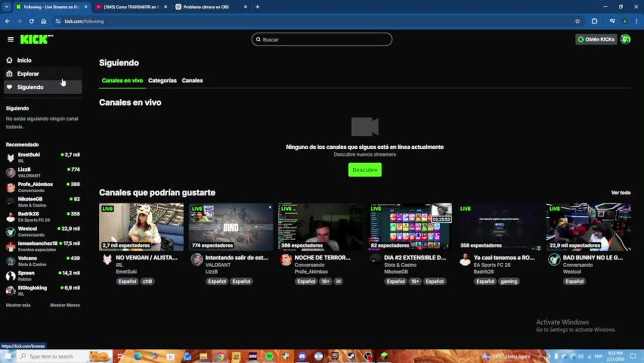Click the NikoteeGB avatar under fourth card
This screenshot has width=644, height=363.
pos(375,260)
